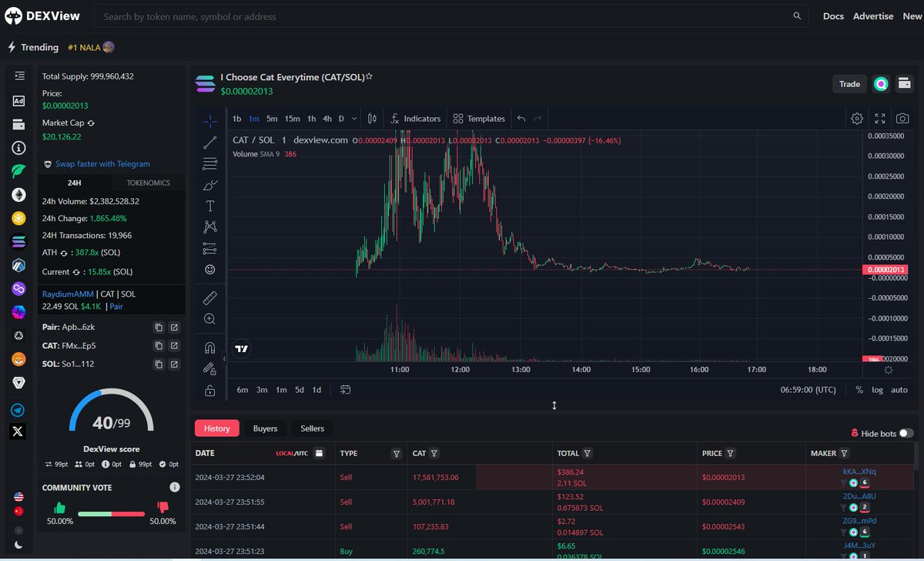
Task: Vote thumbs up in community vote
Action: (x=59, y=508)
